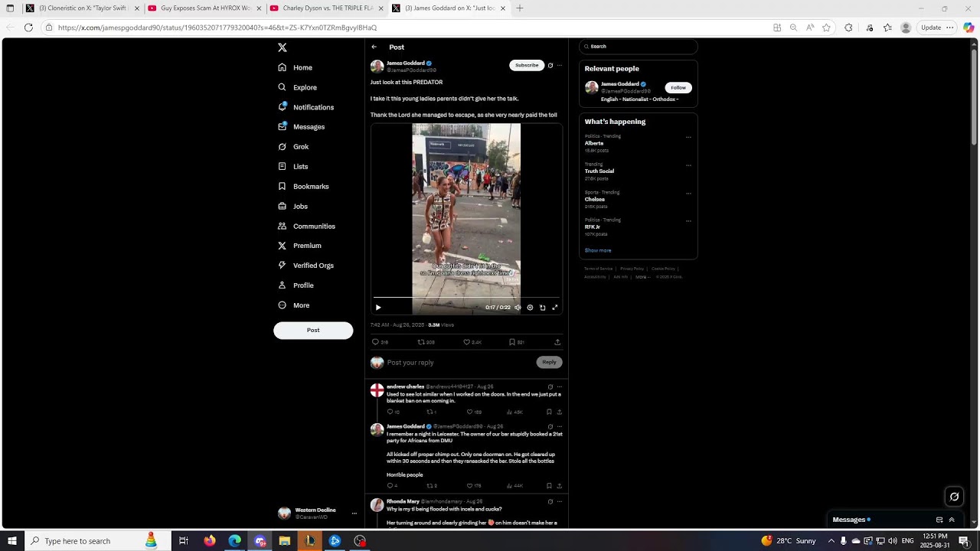Click the reply bubble icon under the video
Screen dimensions: 980x551
375,342
